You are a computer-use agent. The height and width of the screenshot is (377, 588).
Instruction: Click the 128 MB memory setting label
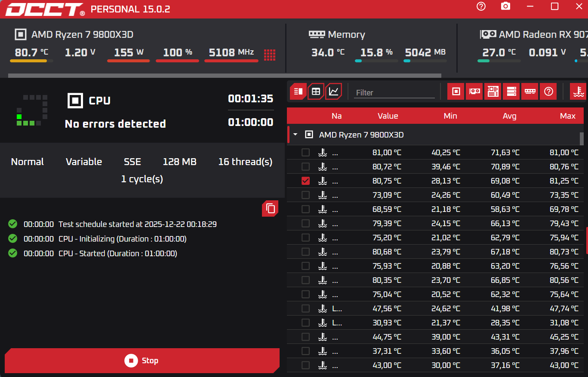click(179, 162)
